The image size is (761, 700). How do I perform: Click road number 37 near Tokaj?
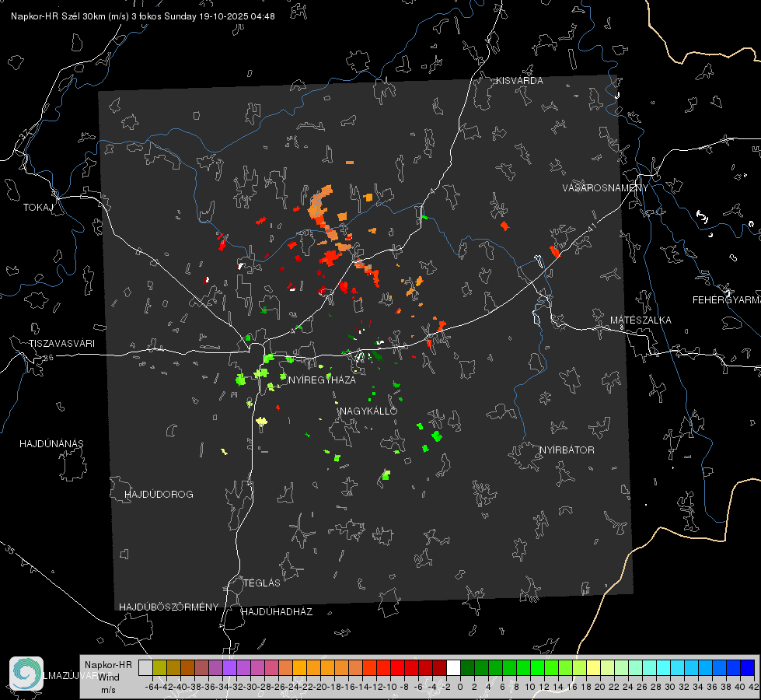25,133
